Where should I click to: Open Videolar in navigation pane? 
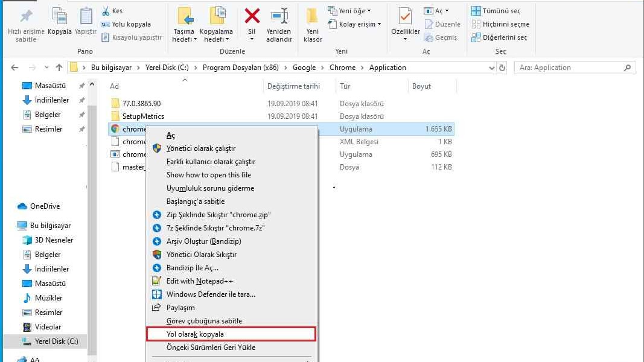click(48, 326)
